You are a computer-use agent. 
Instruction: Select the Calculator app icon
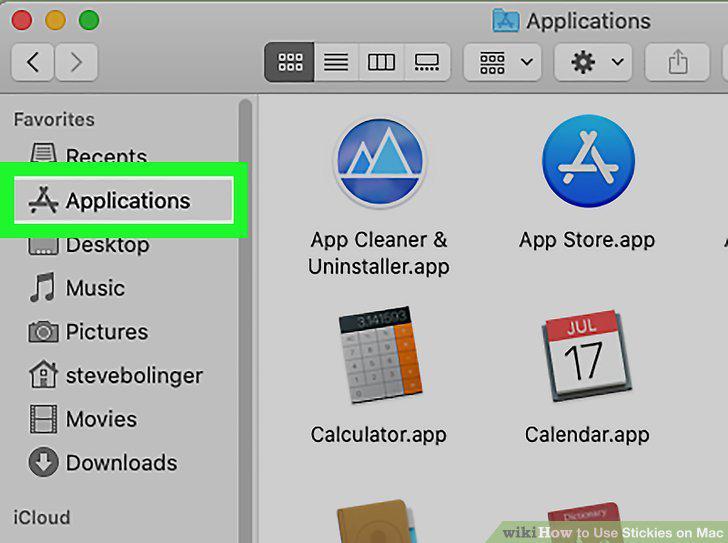380,355
